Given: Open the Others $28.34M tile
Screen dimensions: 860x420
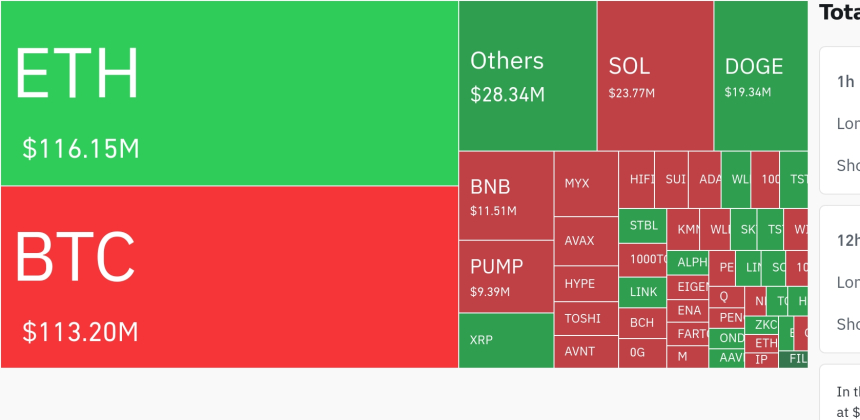Looking at the screenshot, I should coord(527,76).
